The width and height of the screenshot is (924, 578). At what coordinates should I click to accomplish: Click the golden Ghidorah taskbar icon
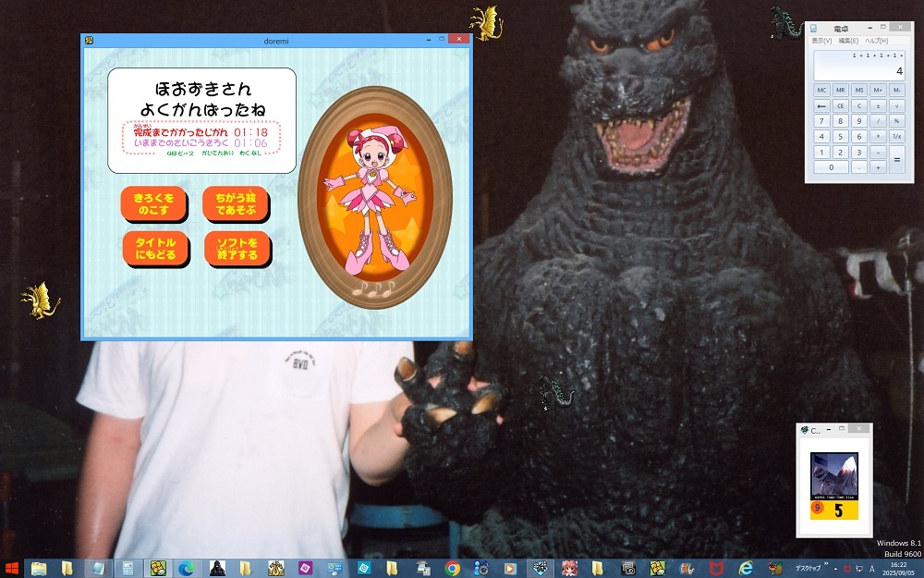(x=275, y=569)
